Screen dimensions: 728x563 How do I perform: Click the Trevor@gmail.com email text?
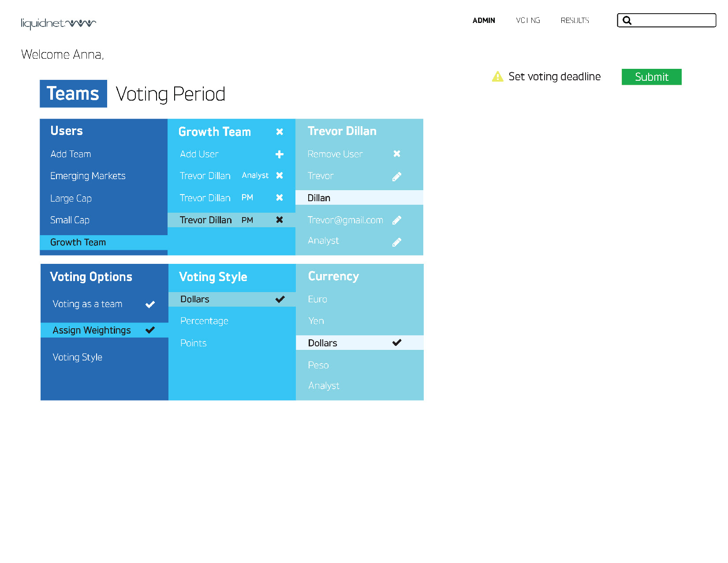click(345, 220)
